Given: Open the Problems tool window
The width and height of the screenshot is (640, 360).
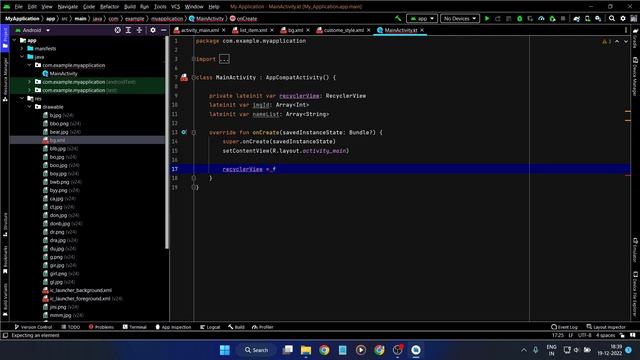Looking at the screenshot, I should (101, 327).
